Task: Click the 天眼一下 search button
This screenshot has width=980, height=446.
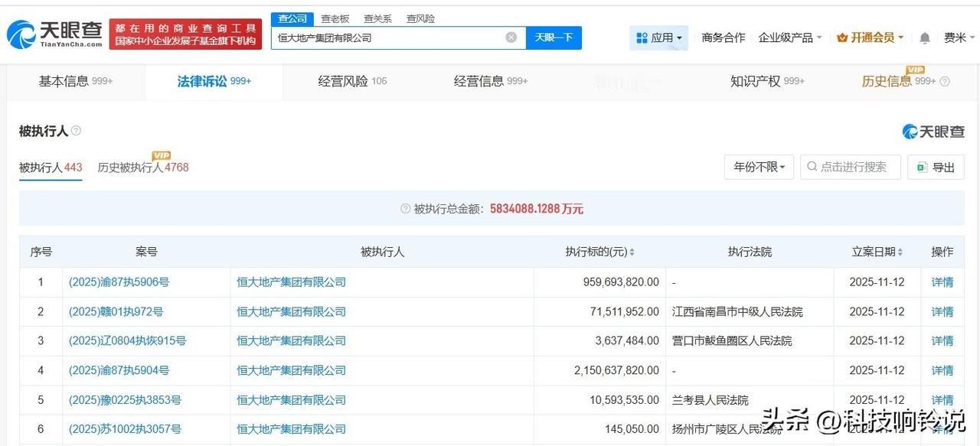Action: pos(554,37)
